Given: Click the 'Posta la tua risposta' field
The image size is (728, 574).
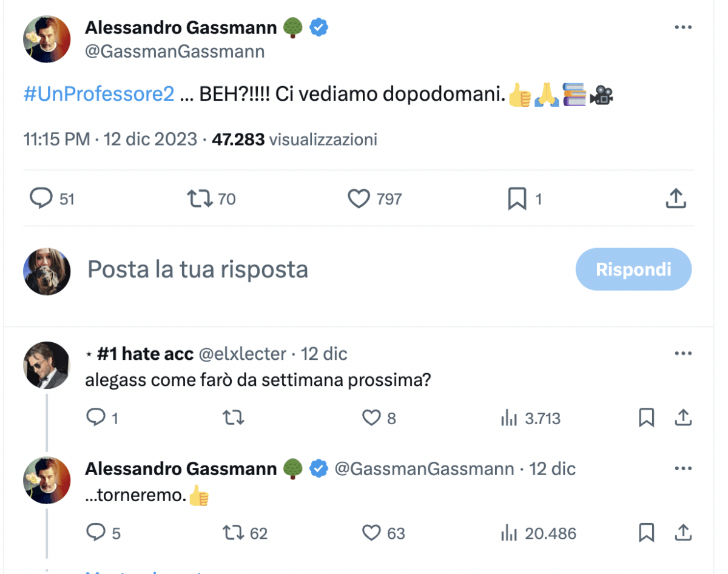Looking at the screenshot, I should click(x=197, y=269).
